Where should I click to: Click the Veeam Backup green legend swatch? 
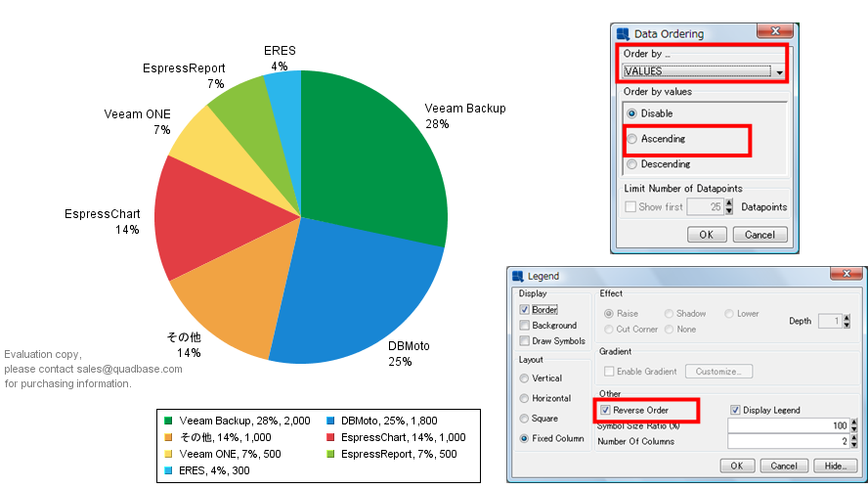(169, 421)
